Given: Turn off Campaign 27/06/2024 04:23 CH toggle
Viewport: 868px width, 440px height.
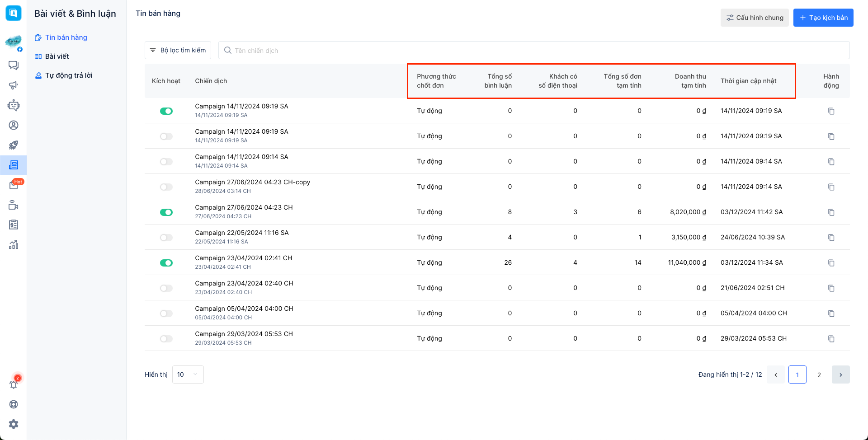Looking at the screenshot, I should click(166, 212).
